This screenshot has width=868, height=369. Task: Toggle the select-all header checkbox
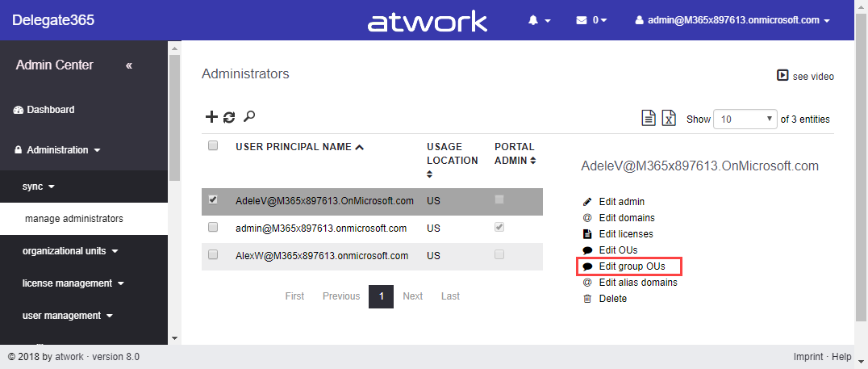213,146
